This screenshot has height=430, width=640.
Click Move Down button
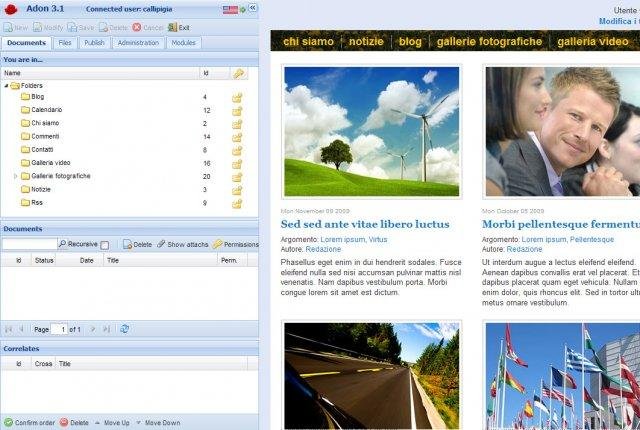coord(158,423)
